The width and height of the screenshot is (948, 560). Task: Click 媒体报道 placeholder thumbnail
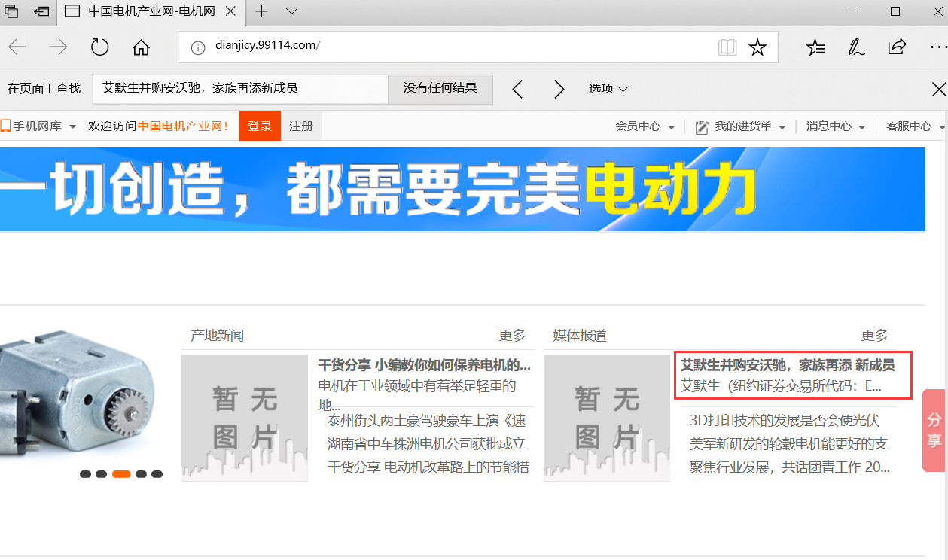pyautogui.click(x=607, y=418)
